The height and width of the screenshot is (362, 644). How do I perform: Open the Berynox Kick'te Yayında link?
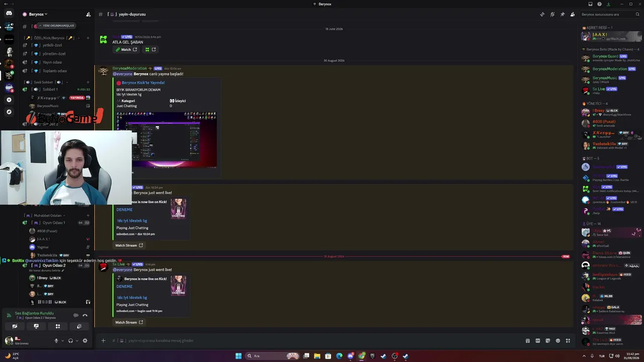pos(143,82)
